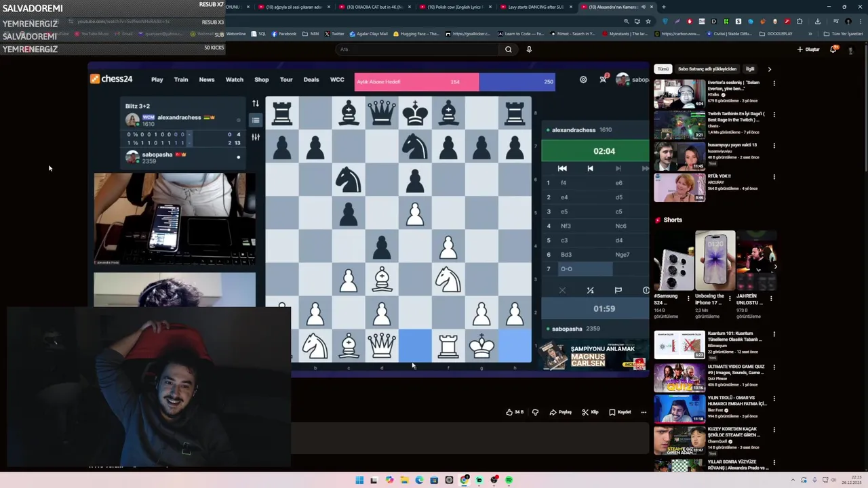868x488 pixels.
Task: Click the board sliders settings icon
Action: click(x=256, y=137)
